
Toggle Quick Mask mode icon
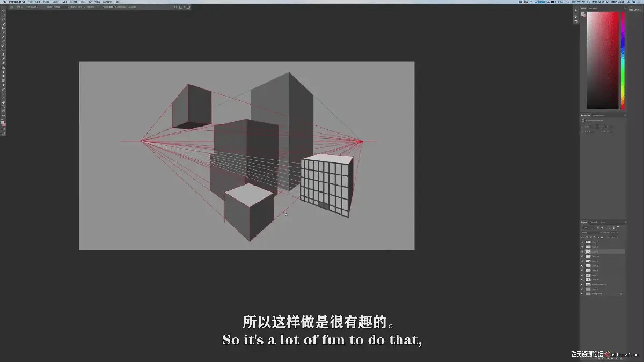click(x=3, y=129)
